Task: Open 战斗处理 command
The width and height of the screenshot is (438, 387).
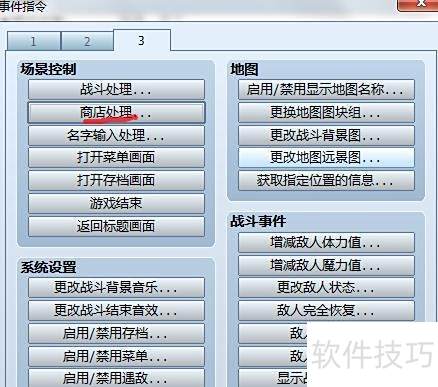Action: 116,89
